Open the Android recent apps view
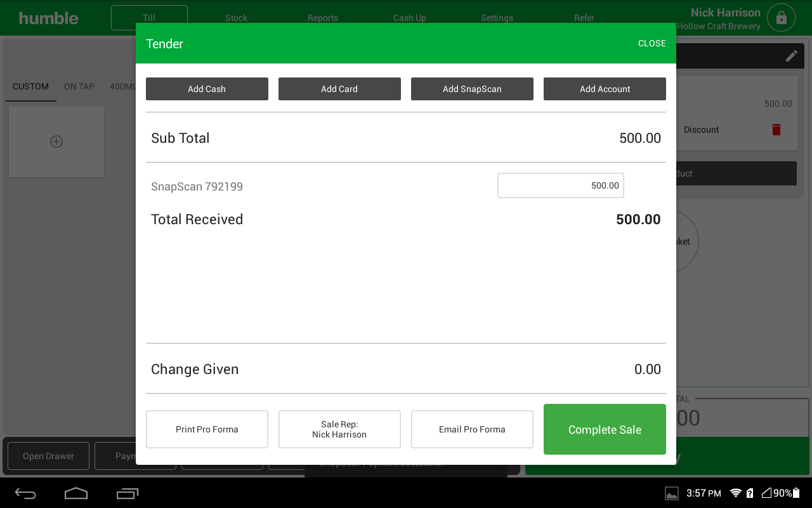The image size is (812, 508). click(128, 493)
